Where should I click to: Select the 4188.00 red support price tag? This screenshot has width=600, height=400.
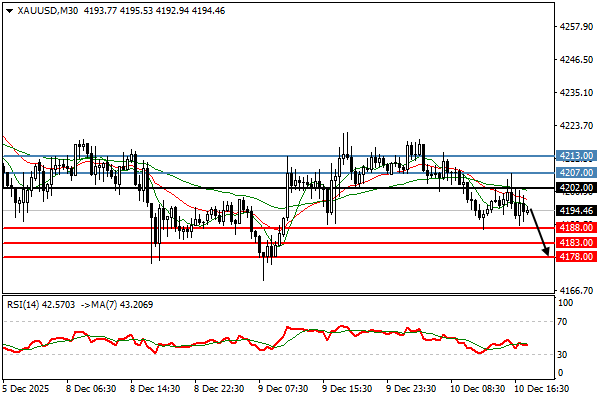[x=575, y=228]
